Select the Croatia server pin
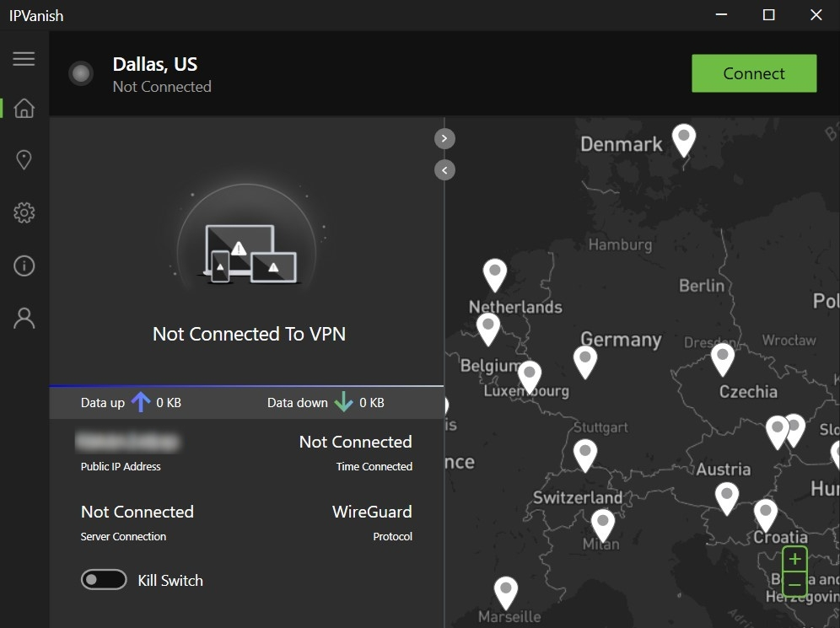The height and width of the screenshot is (628, 840). click(x=766, y=516)
